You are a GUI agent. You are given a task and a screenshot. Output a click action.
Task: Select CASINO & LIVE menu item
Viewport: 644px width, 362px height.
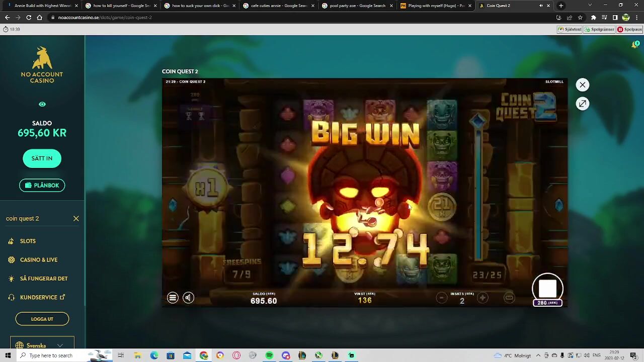pos(39,260)
